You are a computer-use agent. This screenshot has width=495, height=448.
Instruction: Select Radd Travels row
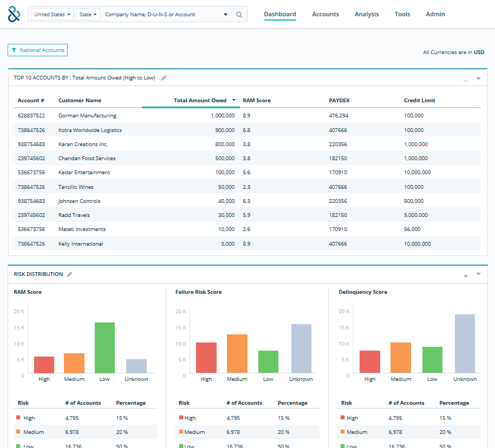pos(247,215)
